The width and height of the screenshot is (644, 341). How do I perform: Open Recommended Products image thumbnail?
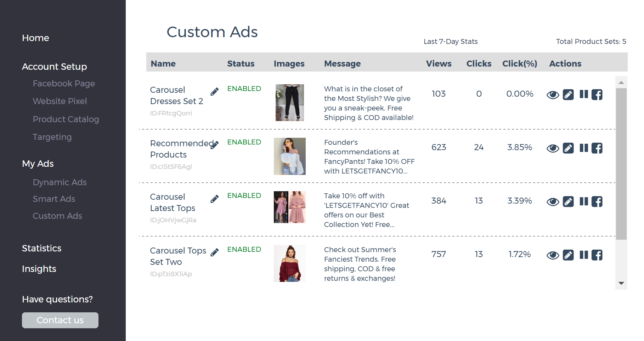[x=289, y=156]
